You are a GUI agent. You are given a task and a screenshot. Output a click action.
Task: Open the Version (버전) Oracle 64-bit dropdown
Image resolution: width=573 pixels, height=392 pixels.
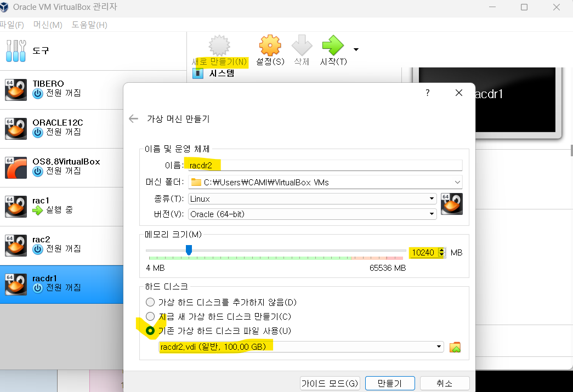(x=313, y=214)
